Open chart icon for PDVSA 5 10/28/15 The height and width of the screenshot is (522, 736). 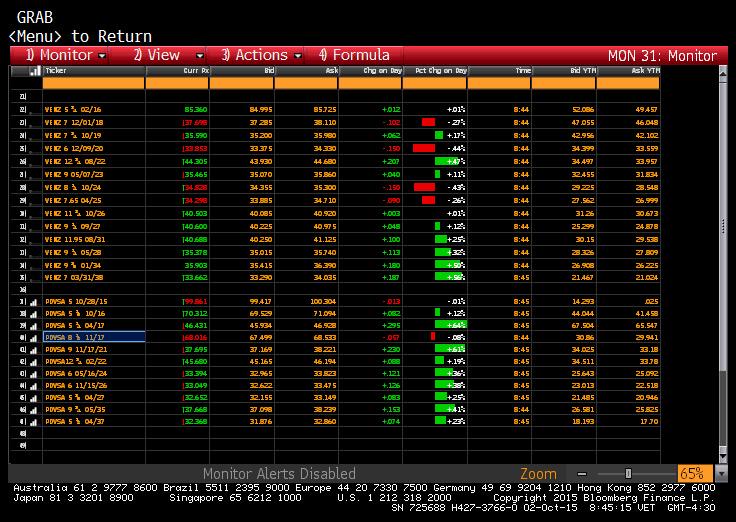click(33, 302)
